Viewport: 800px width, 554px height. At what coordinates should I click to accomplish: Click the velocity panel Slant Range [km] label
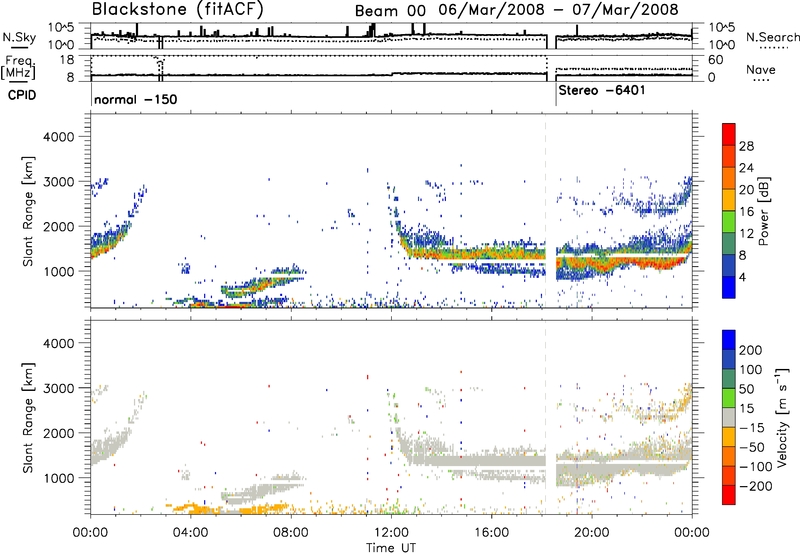tap(28, 418)
